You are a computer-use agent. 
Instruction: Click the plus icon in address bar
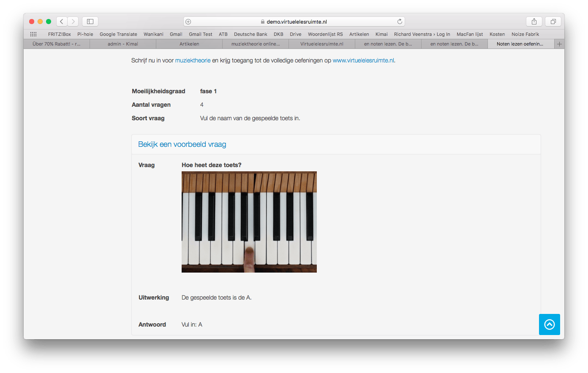coord(188,22)
